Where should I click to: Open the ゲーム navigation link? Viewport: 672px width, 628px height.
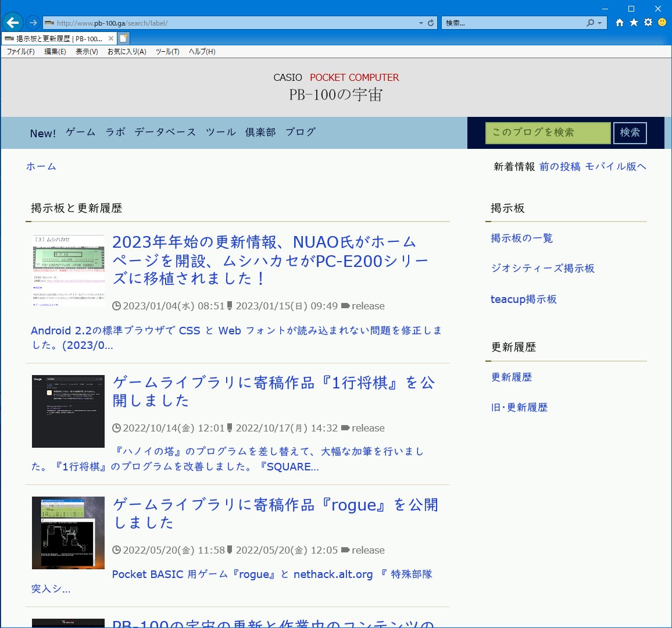80,133
